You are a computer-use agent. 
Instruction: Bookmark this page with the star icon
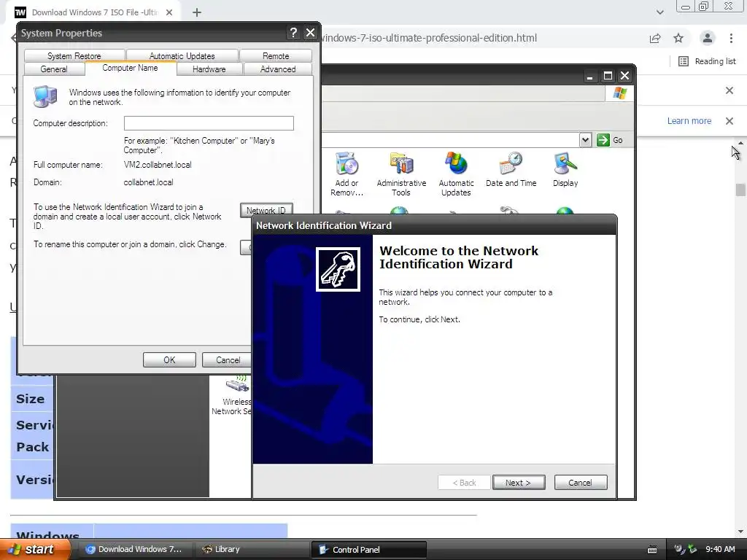[x=678, y=38]
